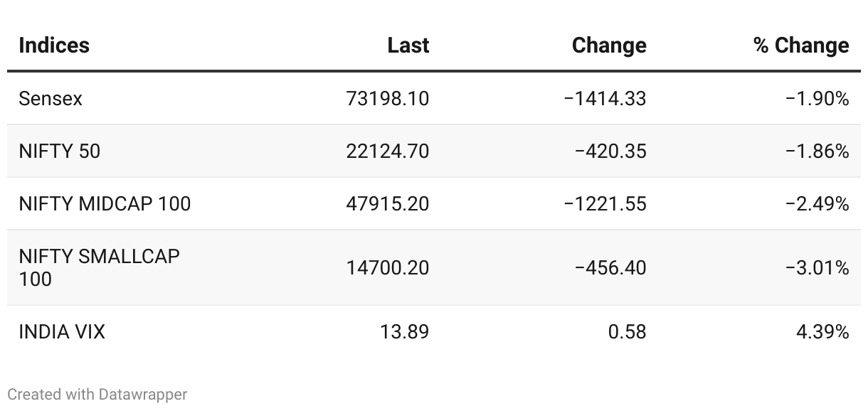Open the Created with Datawrapper link
868x411 pixels.
[97, 394]
